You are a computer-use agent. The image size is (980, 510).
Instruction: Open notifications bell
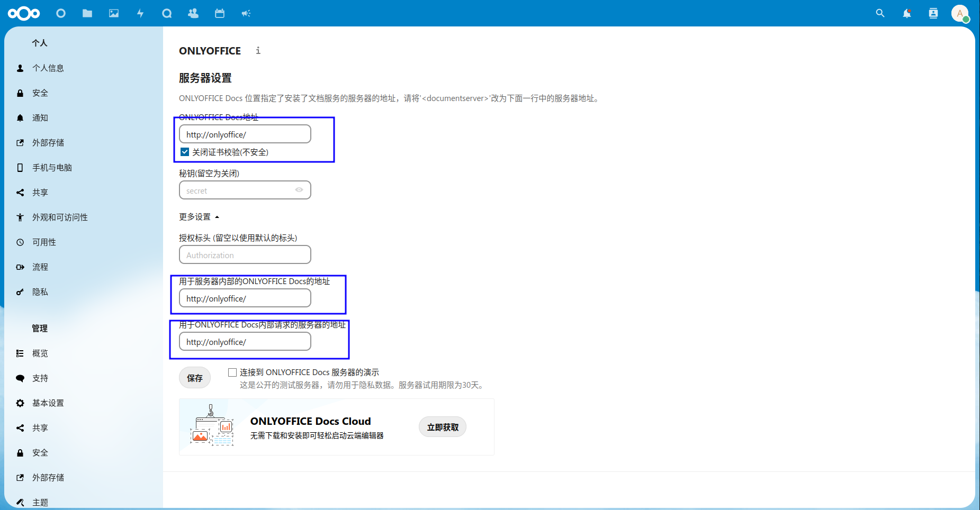907,13
